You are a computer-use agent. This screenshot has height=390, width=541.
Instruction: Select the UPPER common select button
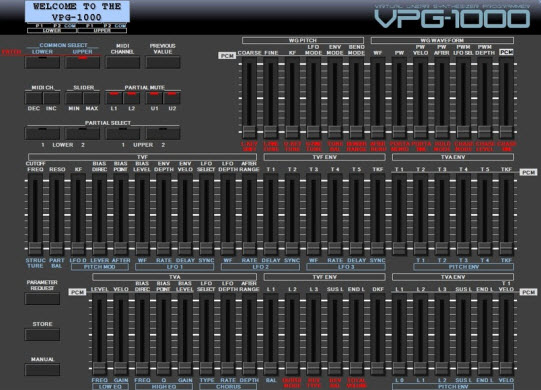point(82,62)
